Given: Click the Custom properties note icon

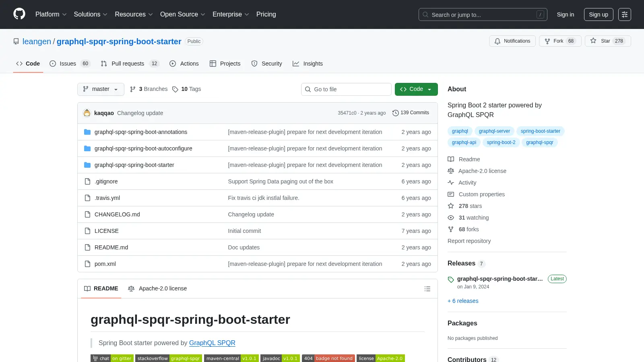Looking at the screenshot, I should (451, 194).
